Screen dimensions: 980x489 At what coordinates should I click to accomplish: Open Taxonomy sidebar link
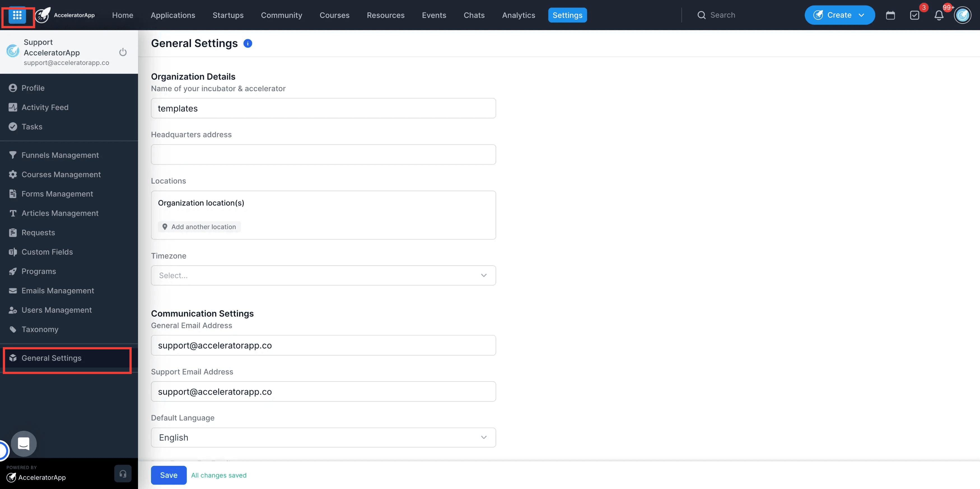coord(40,329)
